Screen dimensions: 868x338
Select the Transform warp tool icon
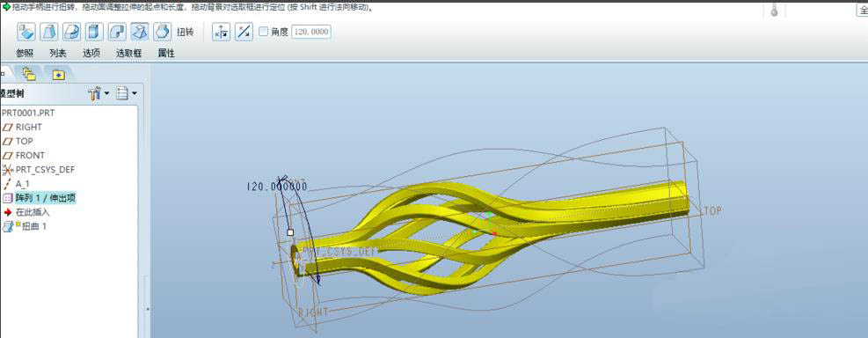coord(26,33)
